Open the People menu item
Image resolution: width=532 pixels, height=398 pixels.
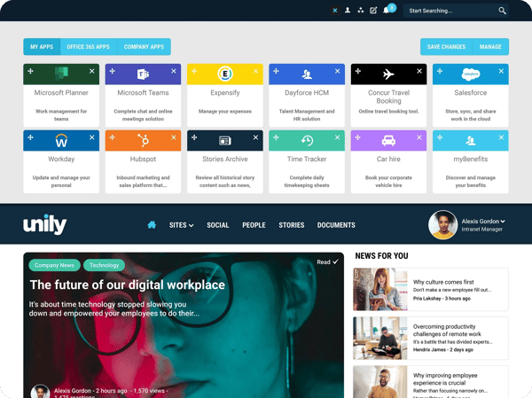tap(254, 225)
